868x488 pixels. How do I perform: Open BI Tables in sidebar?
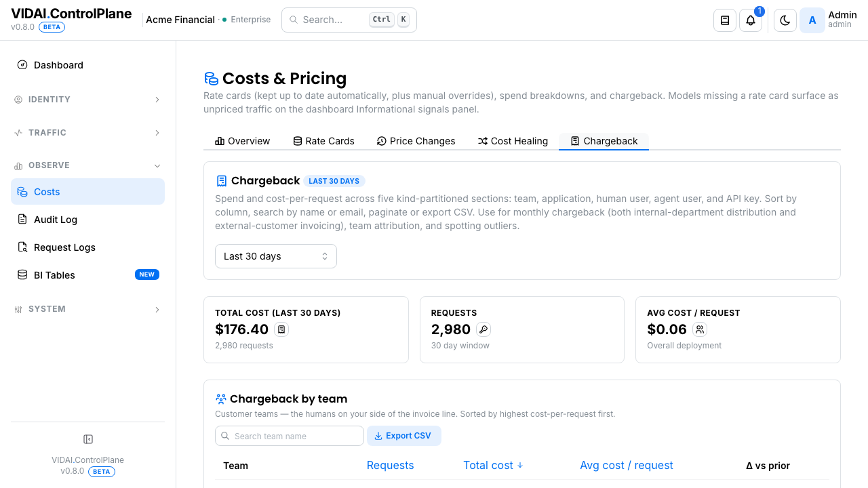tap(87, 275)
